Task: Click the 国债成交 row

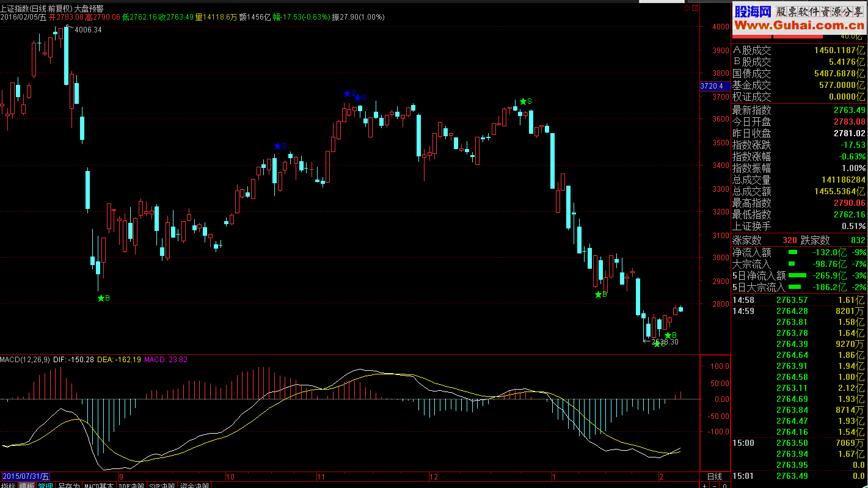Action: [x=799, y=74]
